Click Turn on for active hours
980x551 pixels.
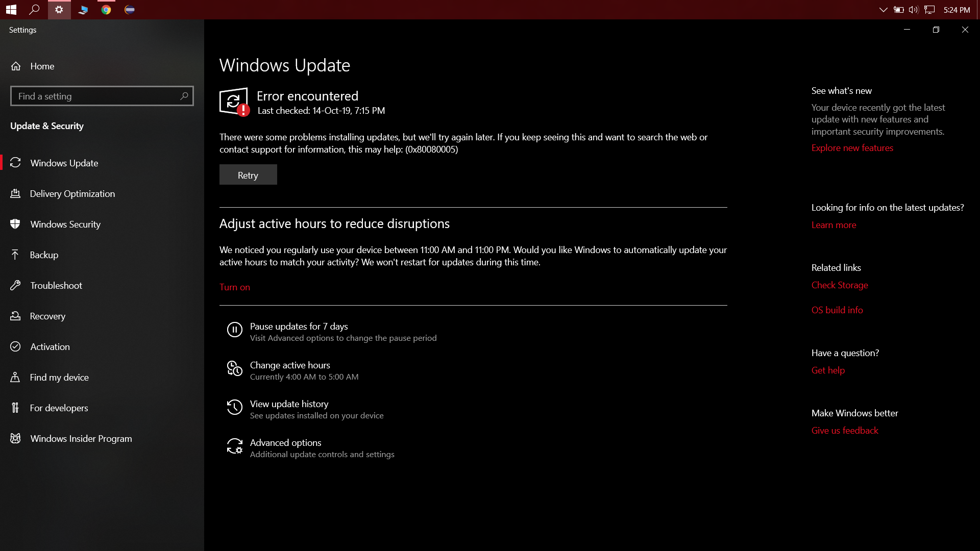click(x=235, y=287)
